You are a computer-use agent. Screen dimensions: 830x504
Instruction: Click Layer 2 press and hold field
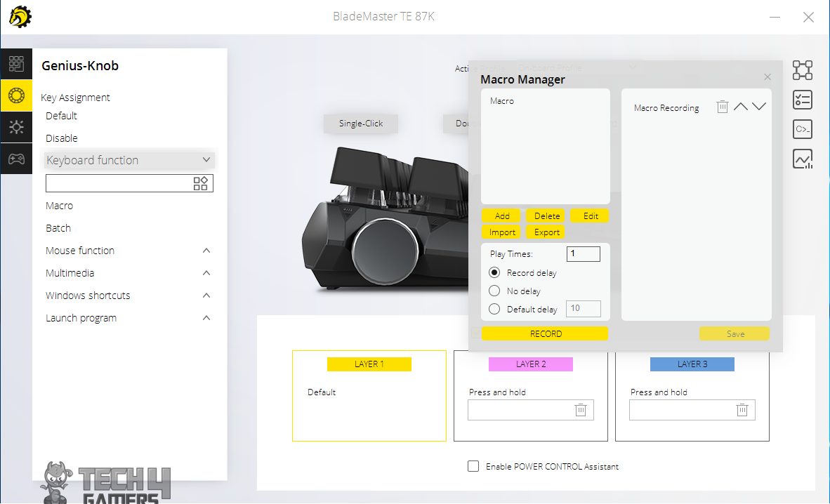click(530, 410)
